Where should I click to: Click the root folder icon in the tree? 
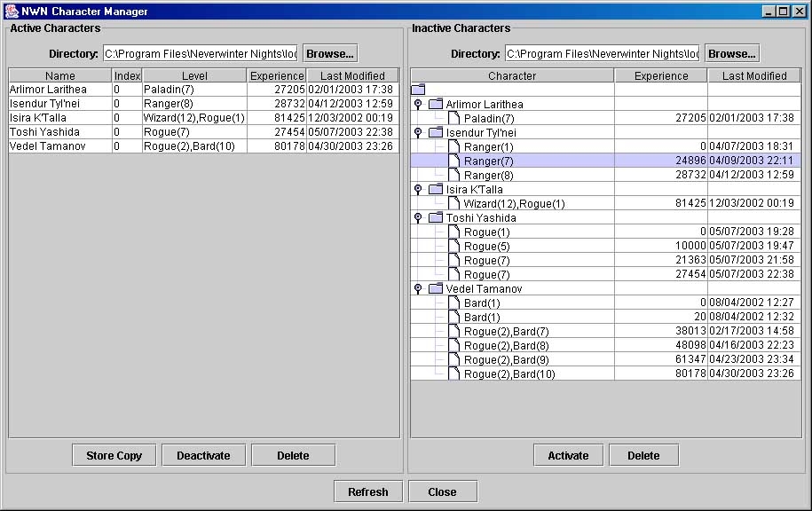click(419, 90)
